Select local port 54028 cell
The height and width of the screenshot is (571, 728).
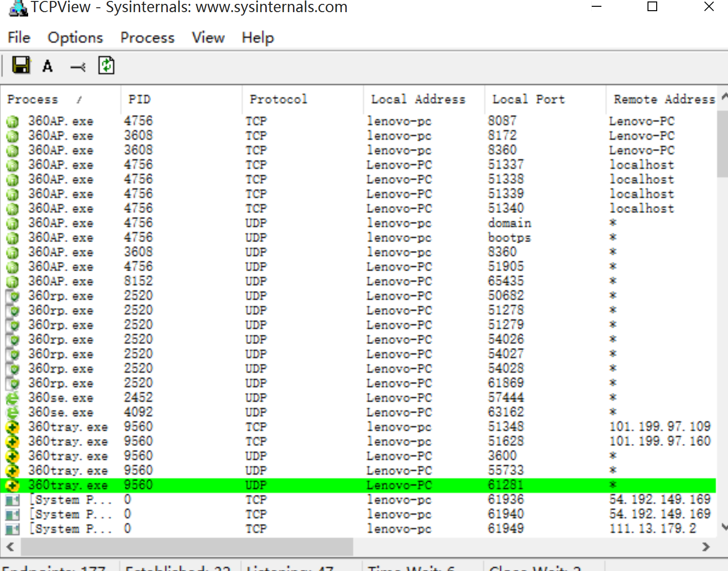[x=506, y=369]
